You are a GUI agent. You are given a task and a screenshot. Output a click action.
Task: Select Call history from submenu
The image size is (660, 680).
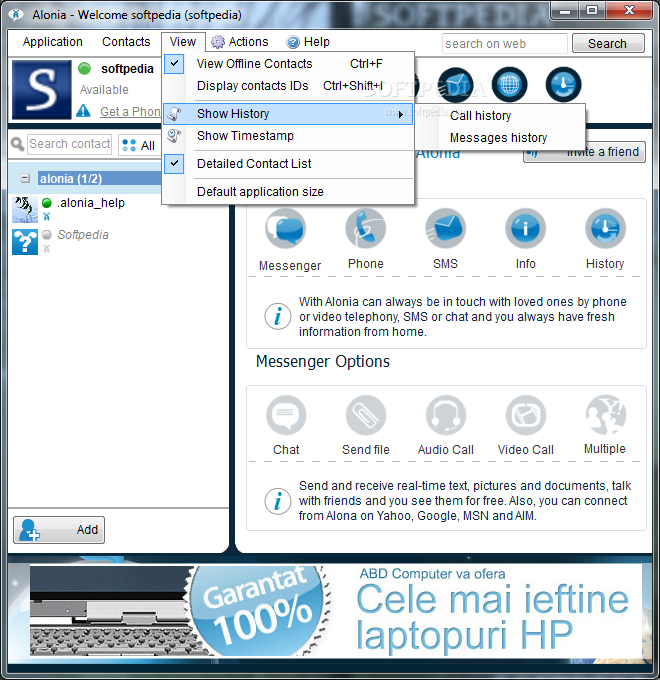coord(500,116)
